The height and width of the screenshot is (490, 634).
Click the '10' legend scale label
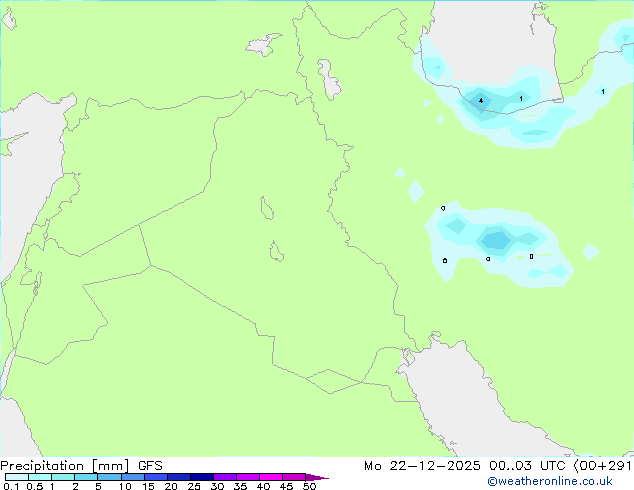coord(125,486)
